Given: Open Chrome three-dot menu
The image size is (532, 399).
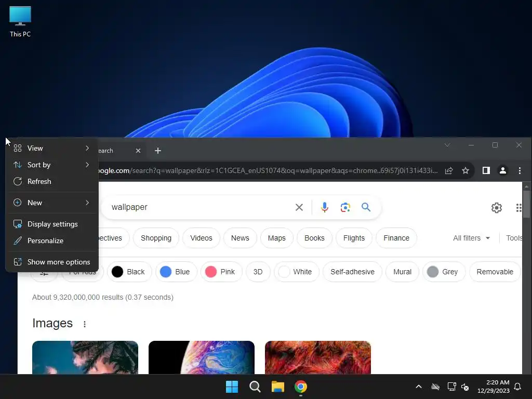Looking at the screenshot, I should point(520,170).
